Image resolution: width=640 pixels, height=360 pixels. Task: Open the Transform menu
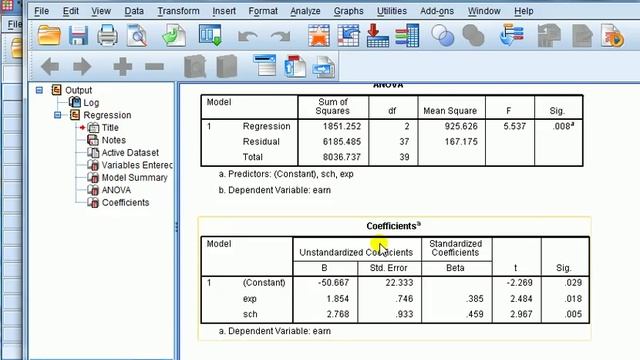pos(178,11)
